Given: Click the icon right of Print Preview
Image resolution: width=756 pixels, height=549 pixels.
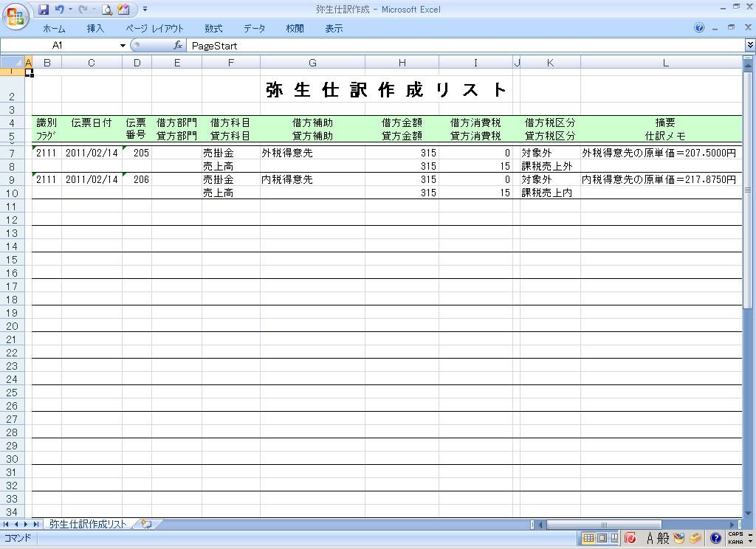Looking at the screenshot, I should (x=123, y=9).
